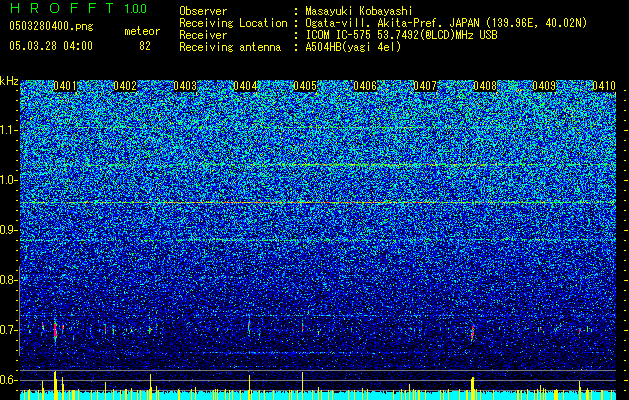Click the Receiving antenna field label

(x=230, y=47)
